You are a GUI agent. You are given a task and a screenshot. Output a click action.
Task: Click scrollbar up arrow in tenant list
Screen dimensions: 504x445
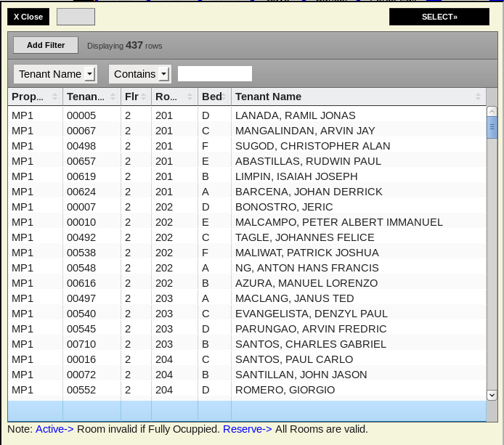pyautogui.click(x=492, y=112)
